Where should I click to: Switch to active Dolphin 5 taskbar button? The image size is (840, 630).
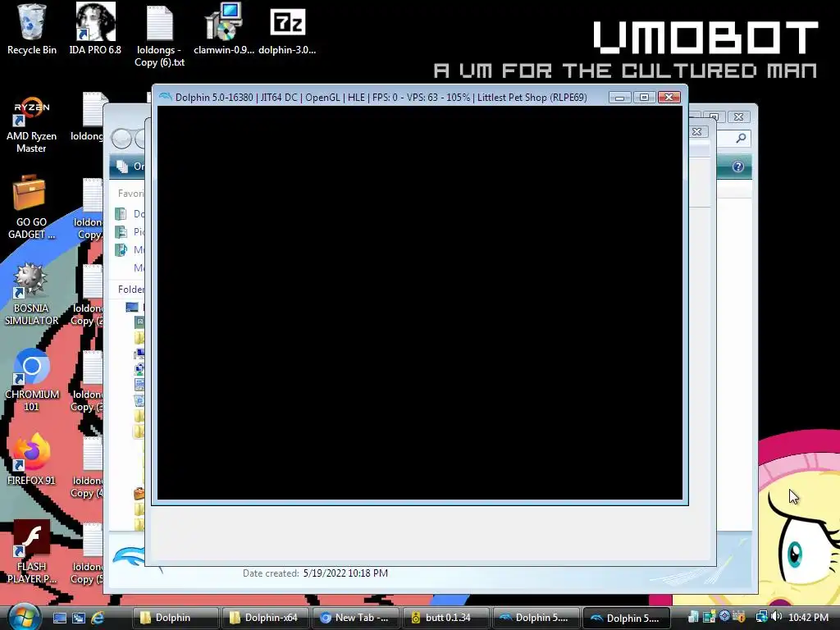coord(626,618)
